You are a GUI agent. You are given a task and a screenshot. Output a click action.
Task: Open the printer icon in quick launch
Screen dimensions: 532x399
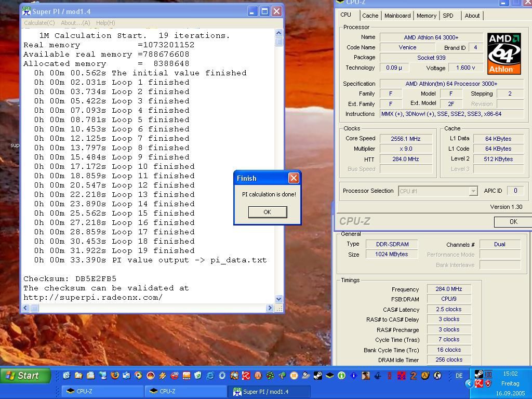pos(90,375)
